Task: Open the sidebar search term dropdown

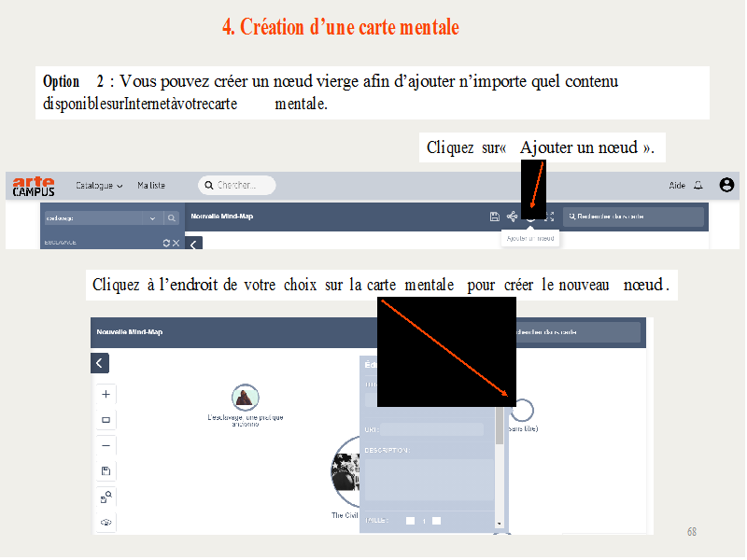Action: pos(152,217)
